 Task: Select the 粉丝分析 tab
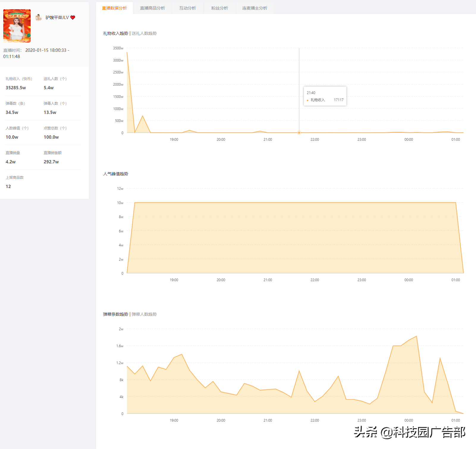(219, 8)
